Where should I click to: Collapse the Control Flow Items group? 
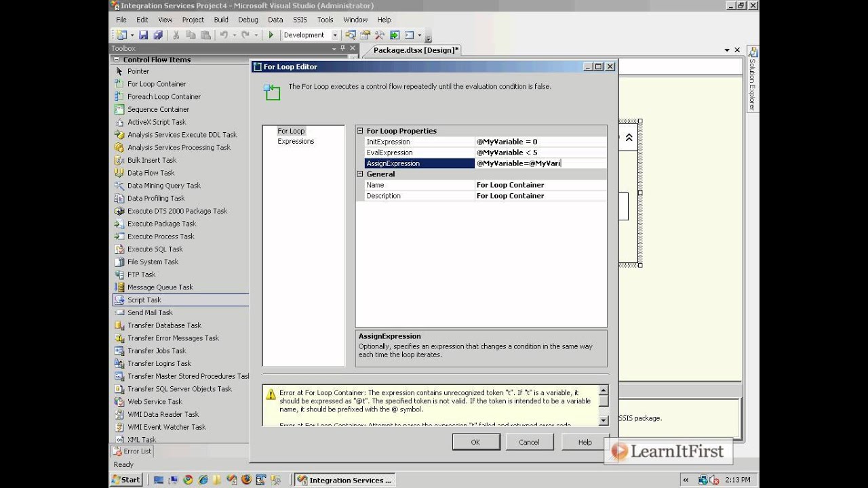pos(117,60)
